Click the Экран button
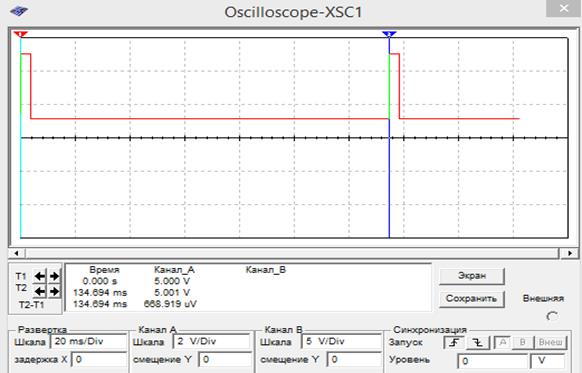582x373 pixels. click(472, 276)
